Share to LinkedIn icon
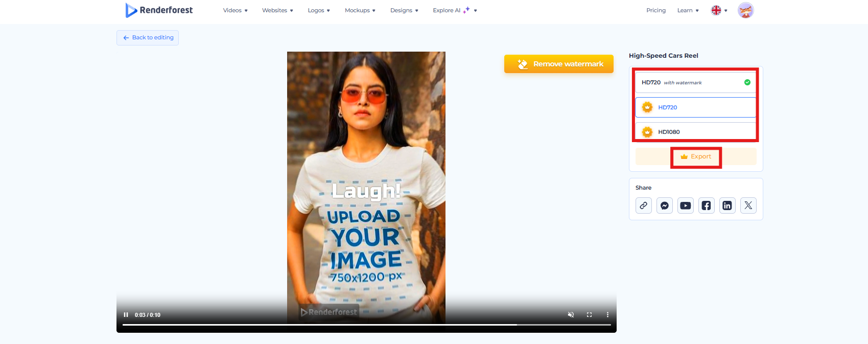Screen dimensions: 868x344 [728, 205]
